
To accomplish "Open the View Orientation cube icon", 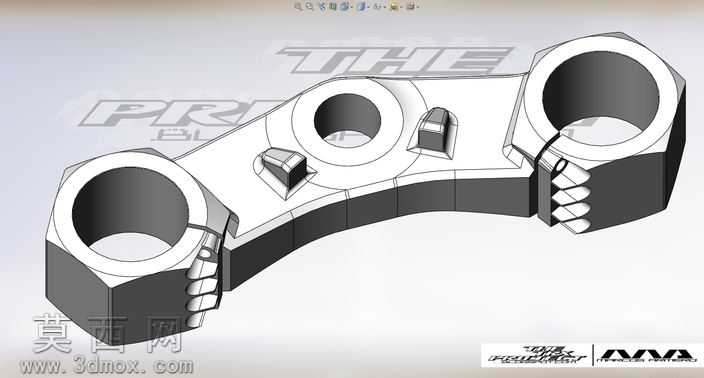I will tap(344, 7).
